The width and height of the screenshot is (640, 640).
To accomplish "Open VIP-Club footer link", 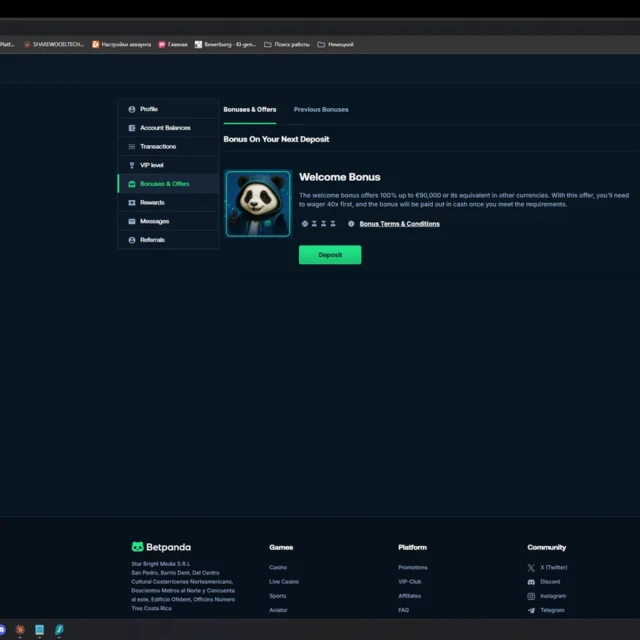I will (409, 582).
